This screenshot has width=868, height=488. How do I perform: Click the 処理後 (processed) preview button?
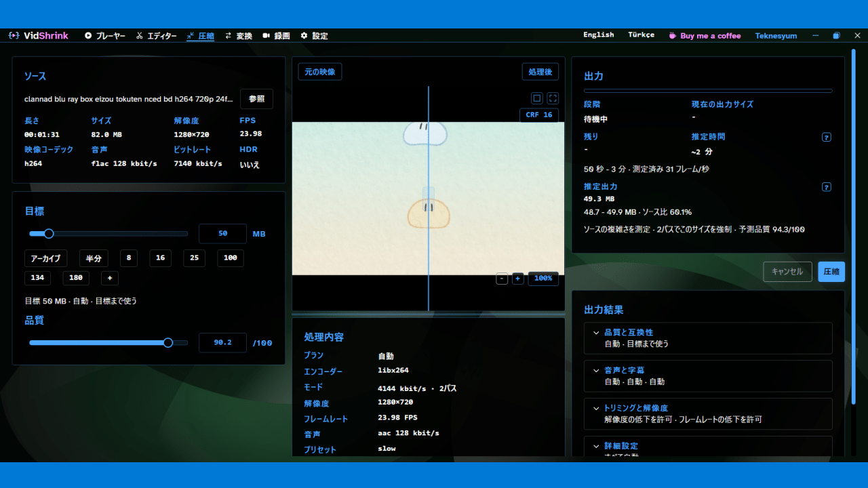[540, 72]
